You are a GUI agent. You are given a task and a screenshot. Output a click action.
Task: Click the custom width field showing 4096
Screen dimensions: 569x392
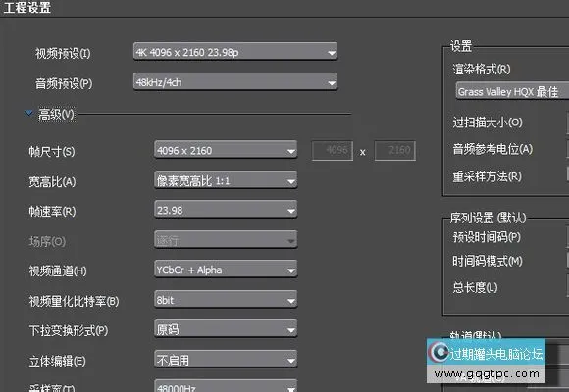pos(332,151)
